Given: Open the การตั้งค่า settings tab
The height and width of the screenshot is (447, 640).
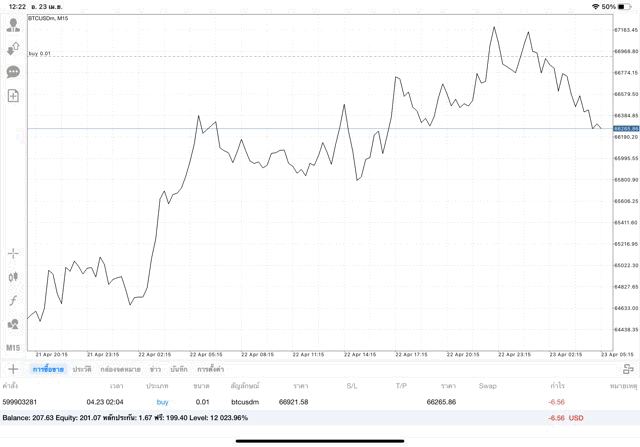Looking at the screenshot, I should point(210,369).
